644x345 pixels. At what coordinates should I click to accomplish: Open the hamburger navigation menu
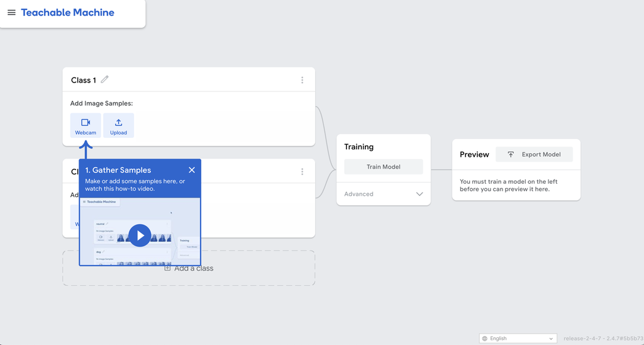coord(11,13)
